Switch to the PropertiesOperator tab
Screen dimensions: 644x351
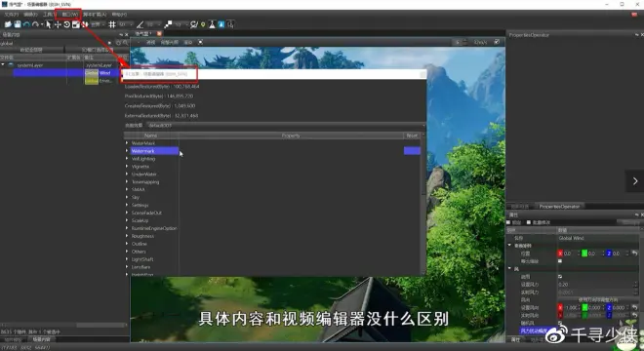point(559,207)
